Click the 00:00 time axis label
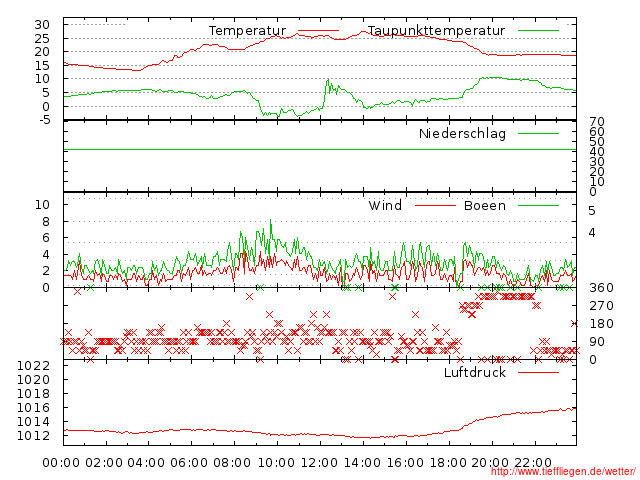 tap(61, 463)
